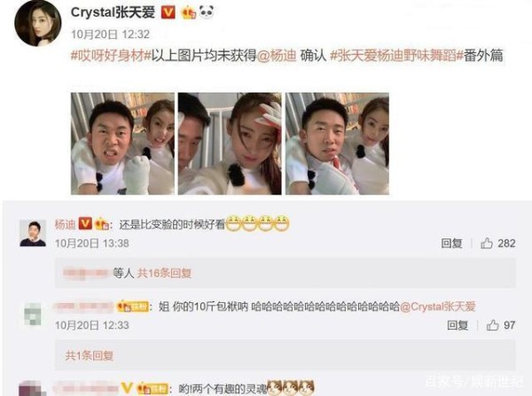Expand the 共1条回复 replies thread
The width and height of the screenshot is (532, 396).
click(90, 355)
